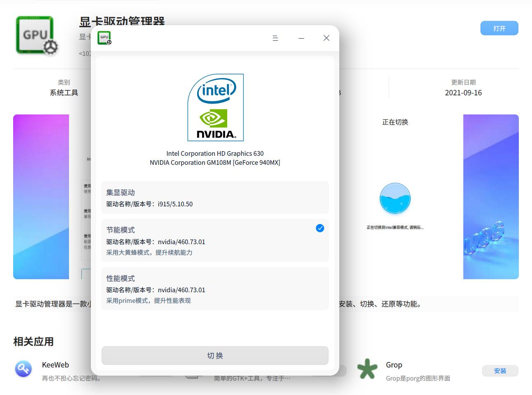Click the 系统工具 category text
Screen dimensions: 532x395
coord(64,92)
